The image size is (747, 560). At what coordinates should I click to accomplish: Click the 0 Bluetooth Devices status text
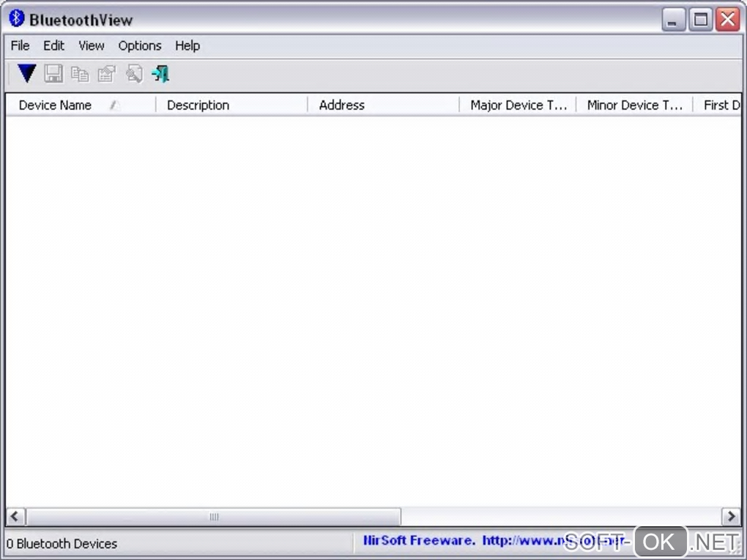(62, 544)
